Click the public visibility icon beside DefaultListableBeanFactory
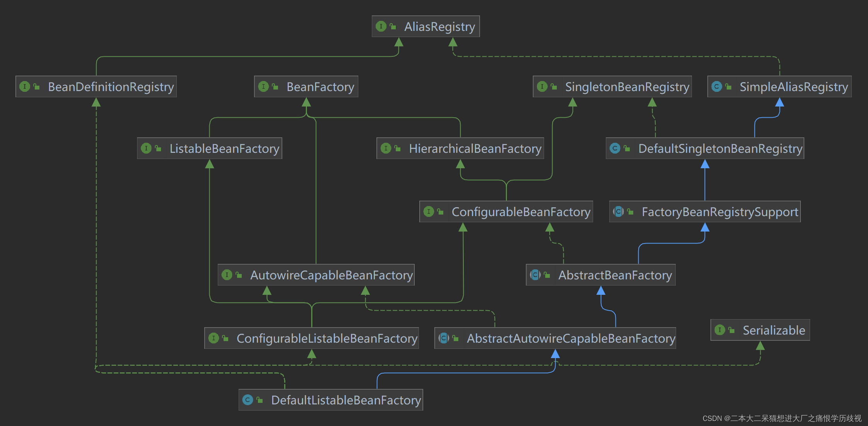The width and height of the screenshot is (868, 426). (x=259, y=400)
